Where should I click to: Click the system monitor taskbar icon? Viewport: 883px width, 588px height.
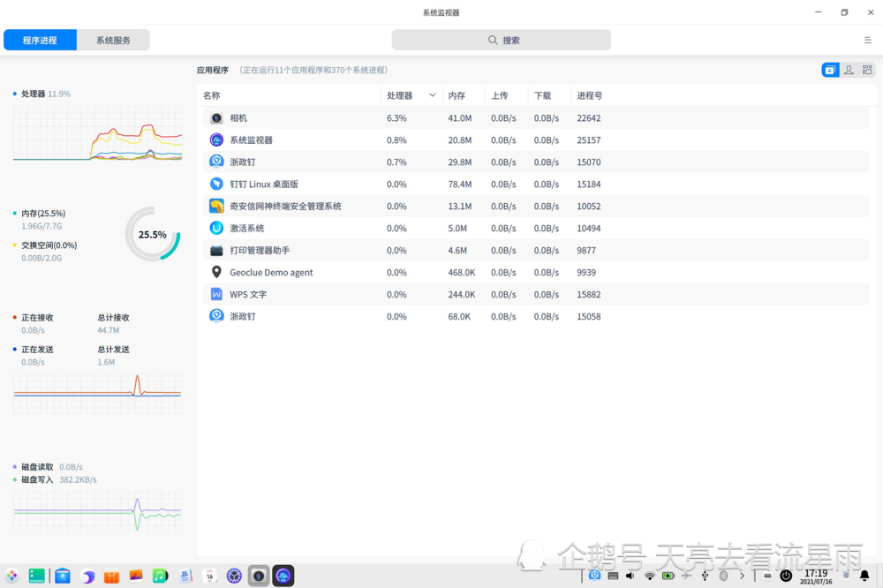tap(283, 576)
